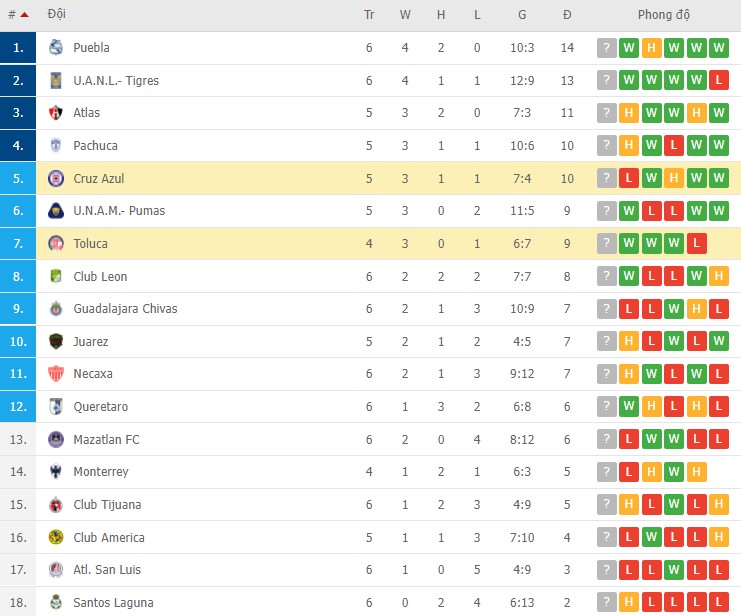Viewport: 741px width, 616px height.
Task: Click the Phong độ column header
Action: tap(664, 15)
